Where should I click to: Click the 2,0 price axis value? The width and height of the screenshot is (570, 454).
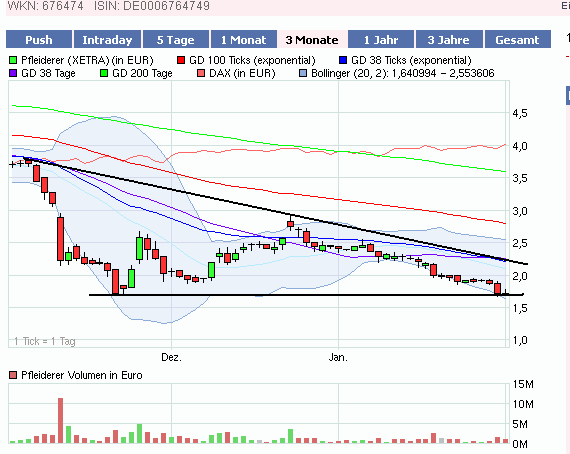point(520,276)
